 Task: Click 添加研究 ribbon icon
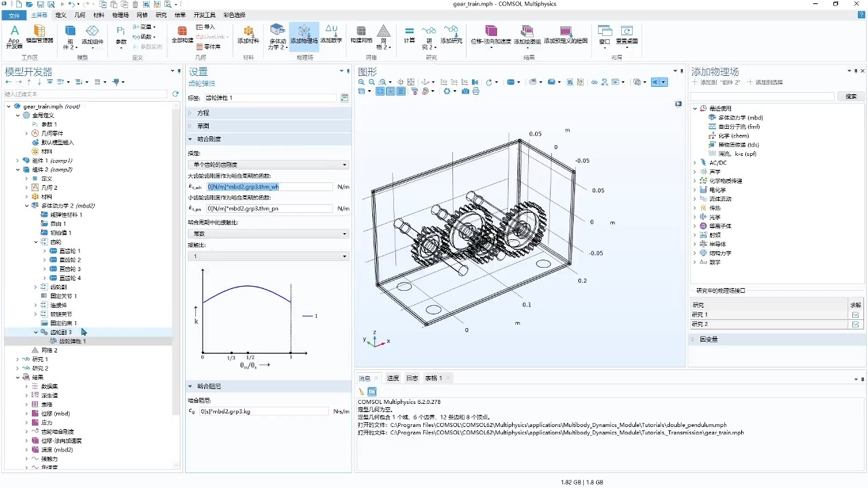point(451,35)
